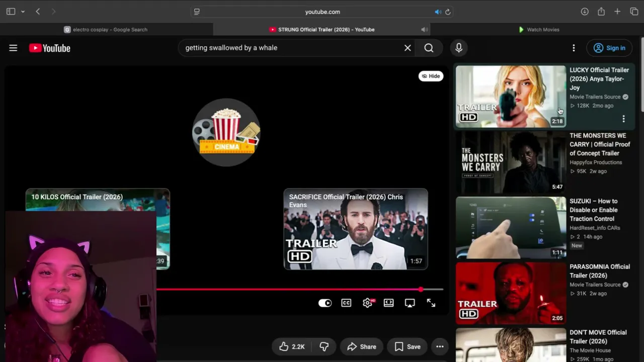Select the STRUNG Official Trailer tab
This screenshot has width=644, height=362.
tap(322, 30)
